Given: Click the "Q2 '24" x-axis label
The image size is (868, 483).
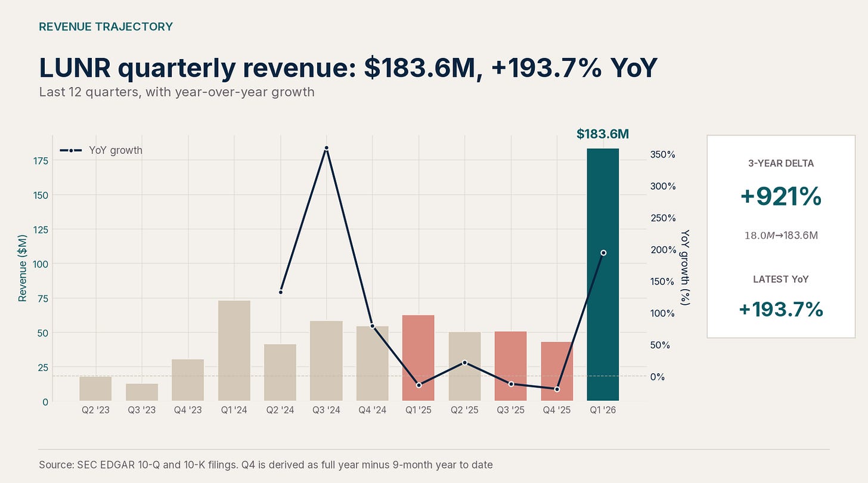Looking at the screenshot, I should click(280, 411).
